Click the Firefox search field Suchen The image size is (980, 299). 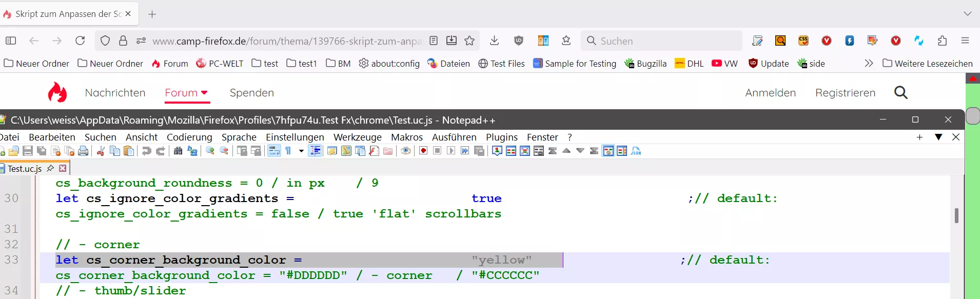(661, 41)
